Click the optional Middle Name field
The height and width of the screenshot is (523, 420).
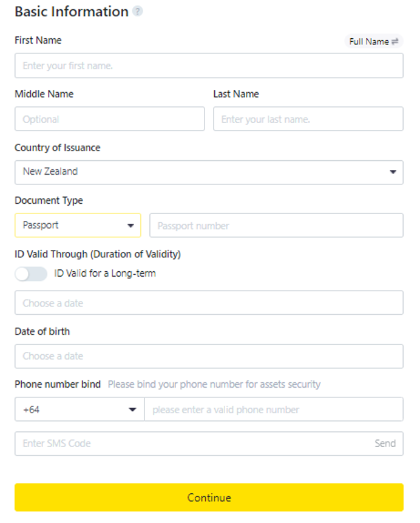coord(109,119)
